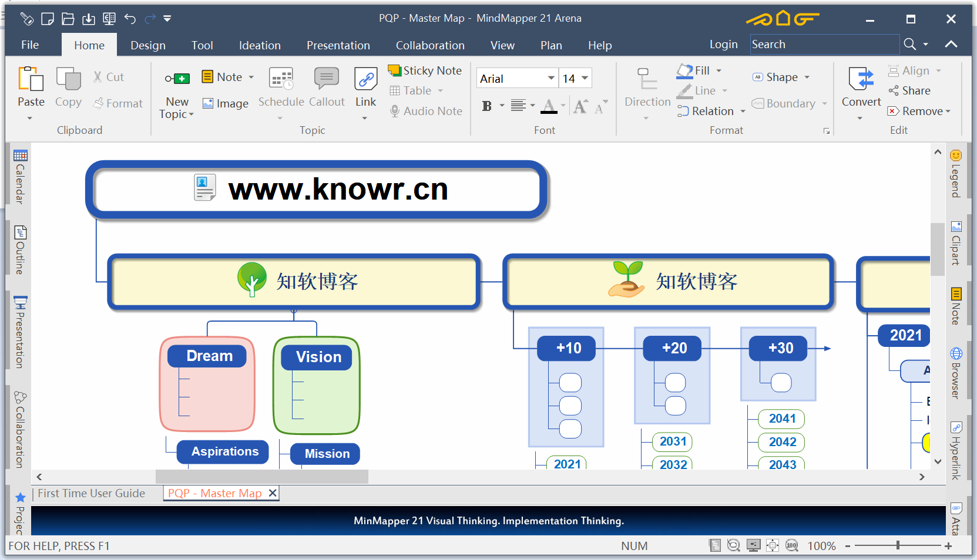Save the map using the title bar icon
This screenshot has height=560, width=977.
coord(89,19)
